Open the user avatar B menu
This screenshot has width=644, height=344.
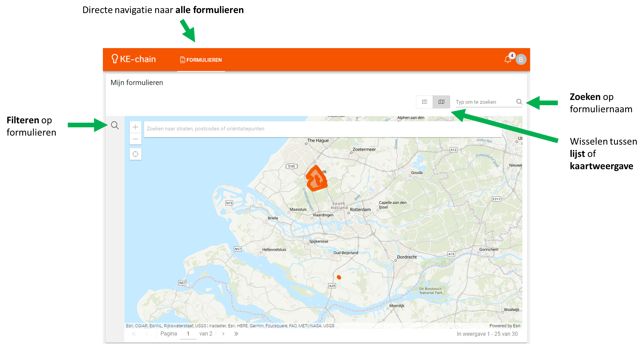[521, 60]
